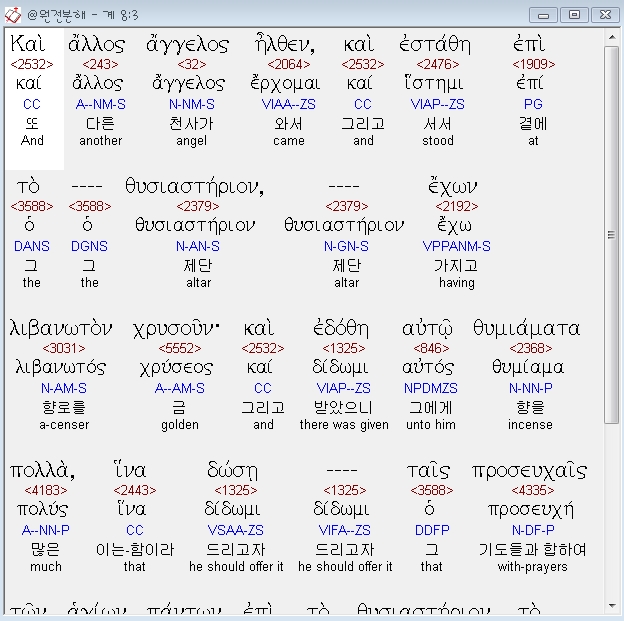Click the English gloss 'golden'
Viewport: 624px width, 621px height.
point(180,425)
